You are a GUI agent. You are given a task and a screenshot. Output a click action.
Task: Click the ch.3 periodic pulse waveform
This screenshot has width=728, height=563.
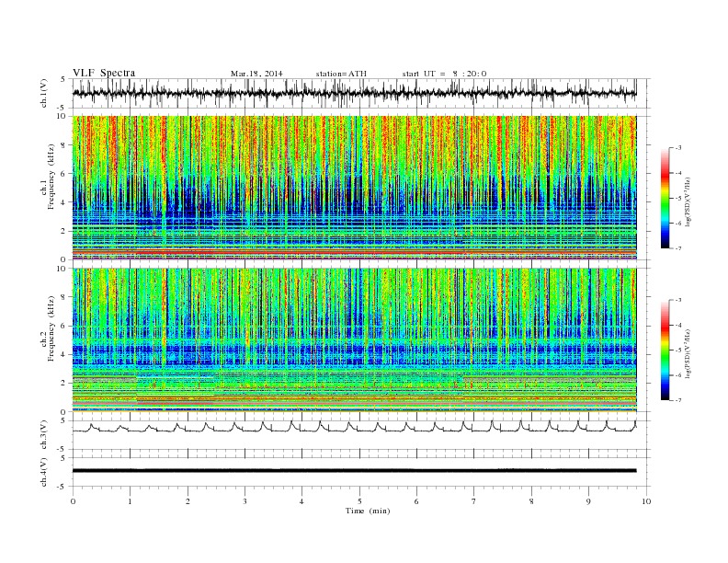tap(354, 427)
